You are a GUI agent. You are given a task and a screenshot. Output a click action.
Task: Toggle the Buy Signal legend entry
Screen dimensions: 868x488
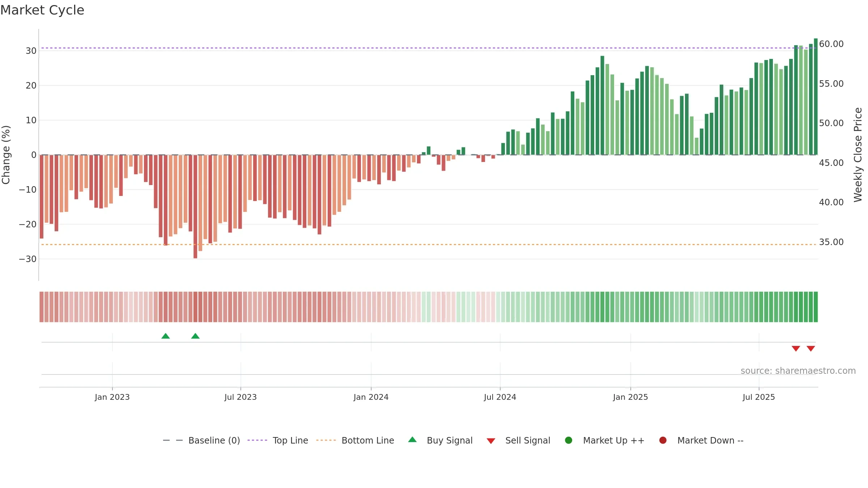[x=440, y=440]
